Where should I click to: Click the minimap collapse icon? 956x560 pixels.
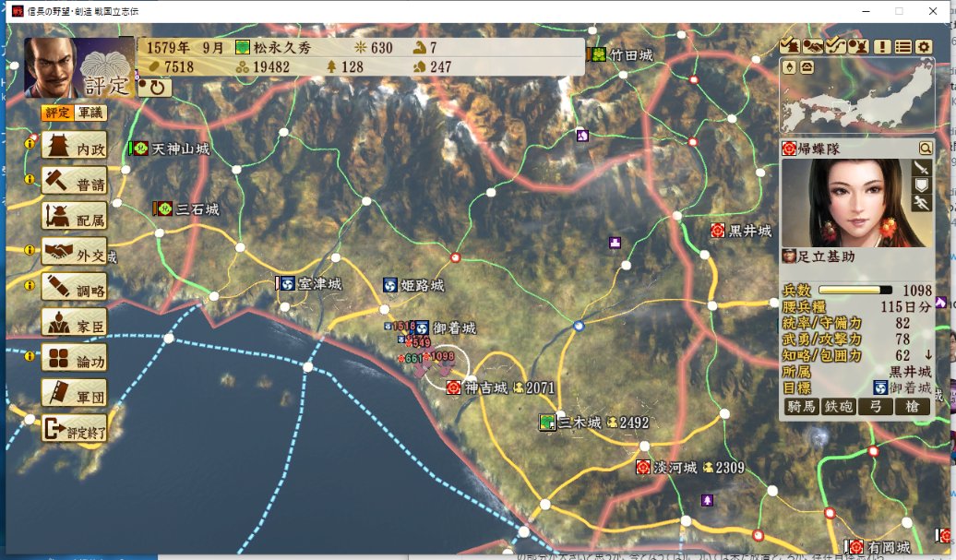807,67
